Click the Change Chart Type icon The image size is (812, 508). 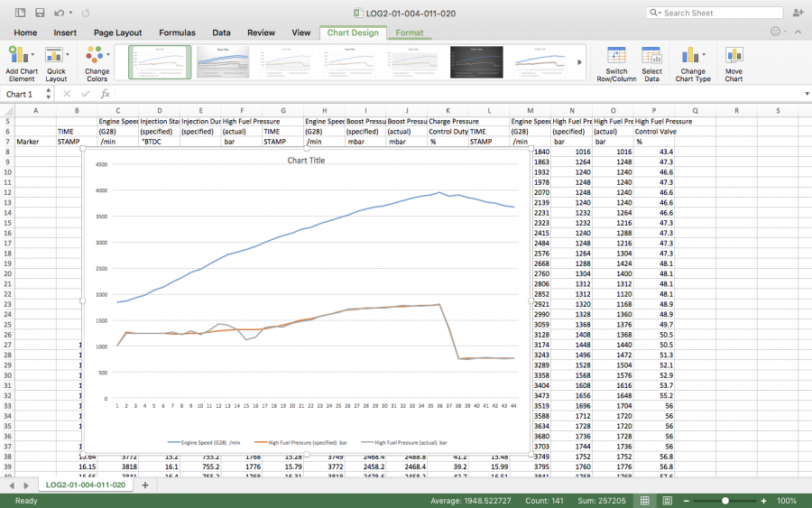(x=693, y=55)
